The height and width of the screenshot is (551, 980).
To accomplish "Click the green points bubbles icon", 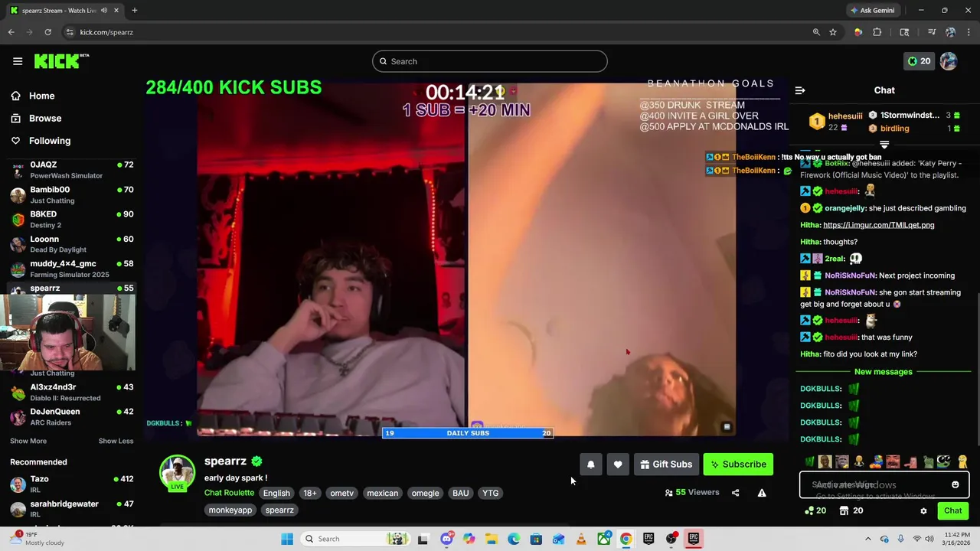I will (815, 510).
